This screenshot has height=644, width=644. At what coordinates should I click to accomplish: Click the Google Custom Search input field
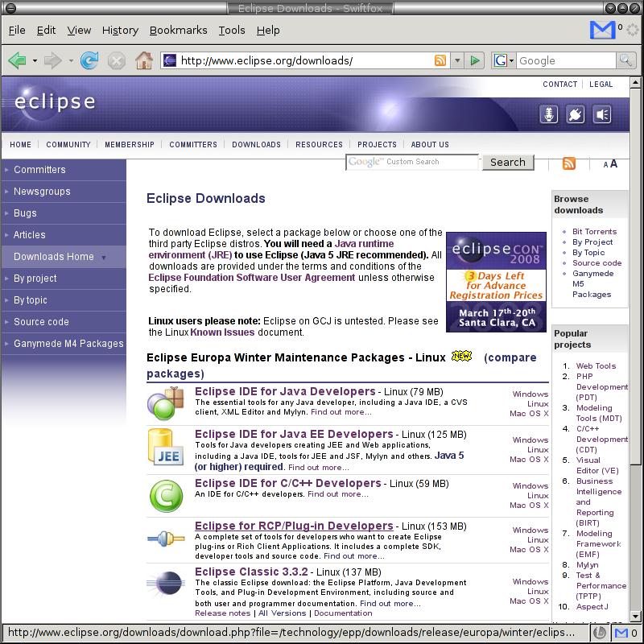tap(412, 162)
